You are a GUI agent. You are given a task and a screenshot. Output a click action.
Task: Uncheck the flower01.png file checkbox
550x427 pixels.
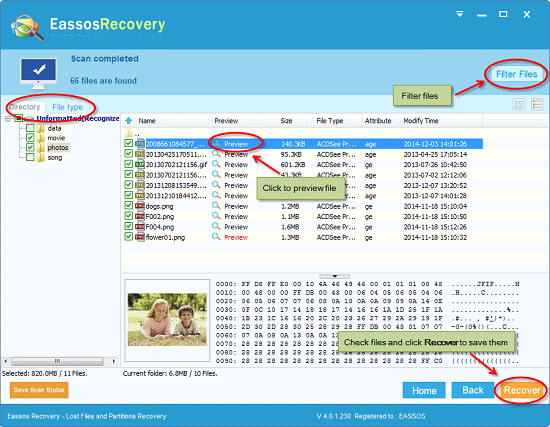click(128, 237)
